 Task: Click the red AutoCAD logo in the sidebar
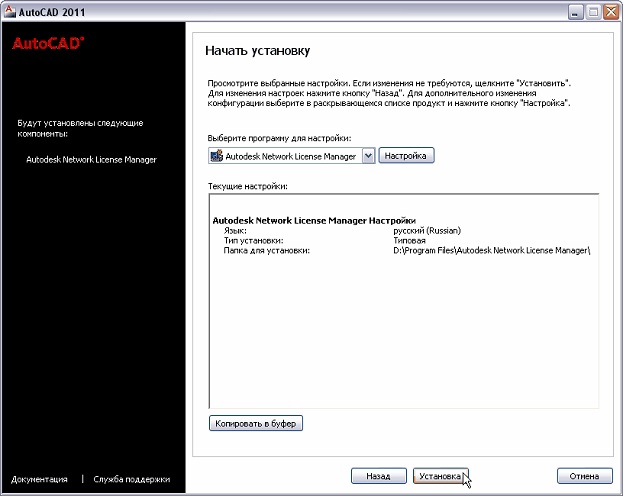48,43
